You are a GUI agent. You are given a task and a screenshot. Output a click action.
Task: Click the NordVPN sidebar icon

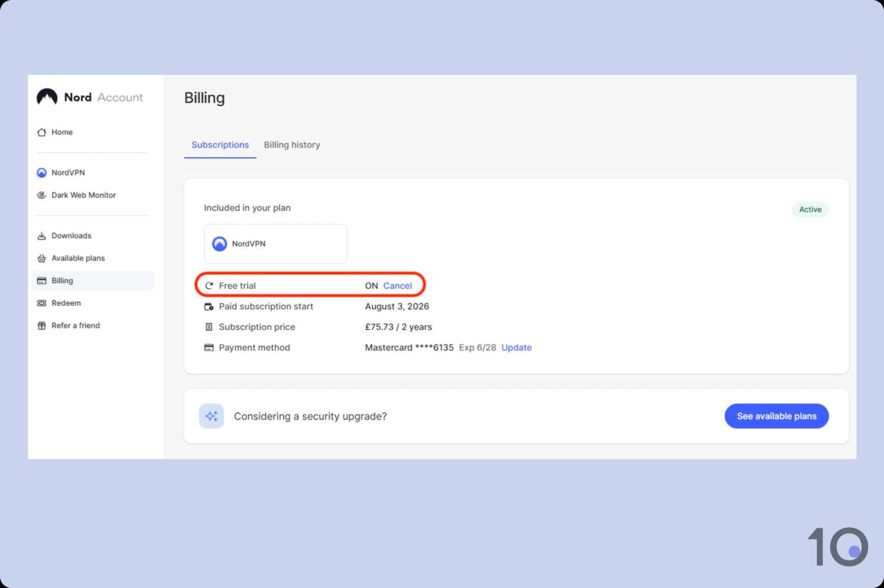coord(41,173)
